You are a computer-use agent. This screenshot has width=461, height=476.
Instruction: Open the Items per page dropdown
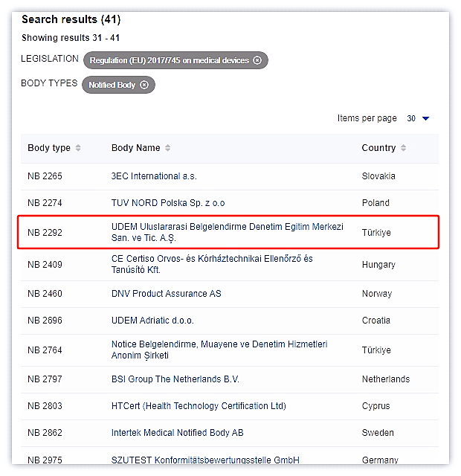418,118
